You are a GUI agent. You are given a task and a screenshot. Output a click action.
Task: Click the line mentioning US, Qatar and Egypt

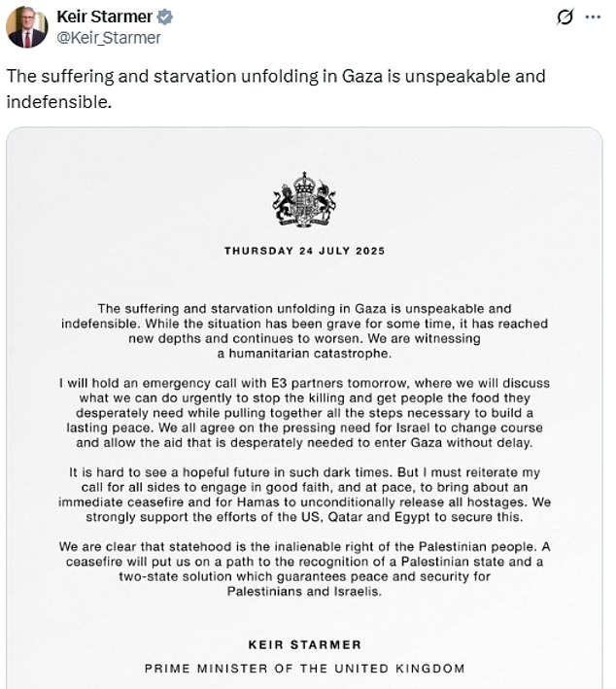304,517
